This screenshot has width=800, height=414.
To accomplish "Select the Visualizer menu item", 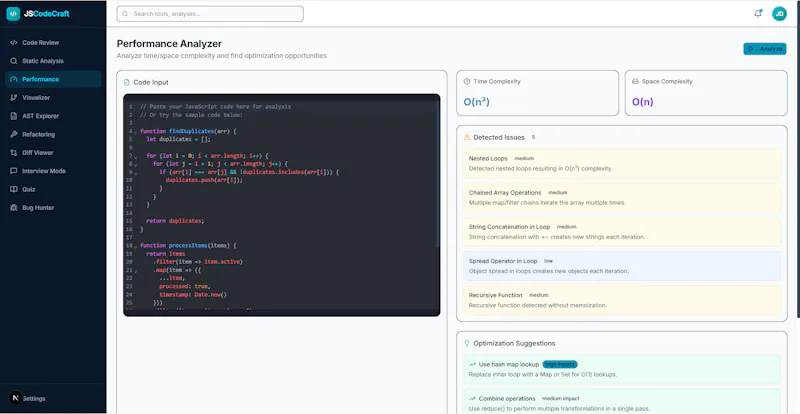I will 53,98.
